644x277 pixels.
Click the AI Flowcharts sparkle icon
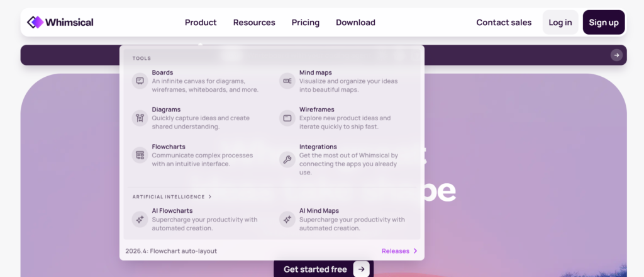pos(140,219)
